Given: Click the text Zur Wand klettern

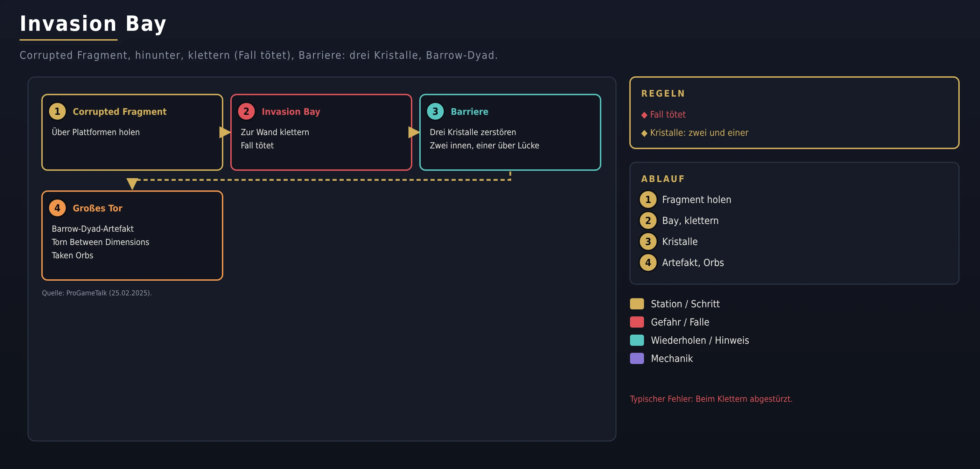Looking at the screenshot, I should click(275, 132).
